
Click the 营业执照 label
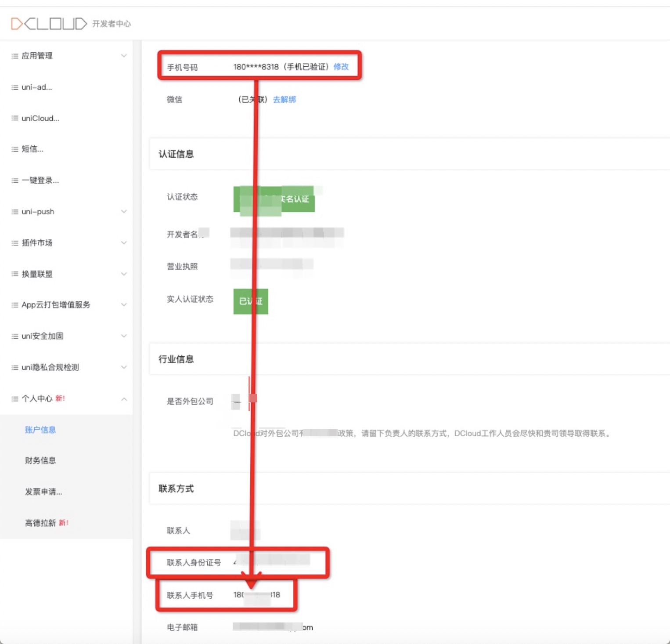(182, 267)
